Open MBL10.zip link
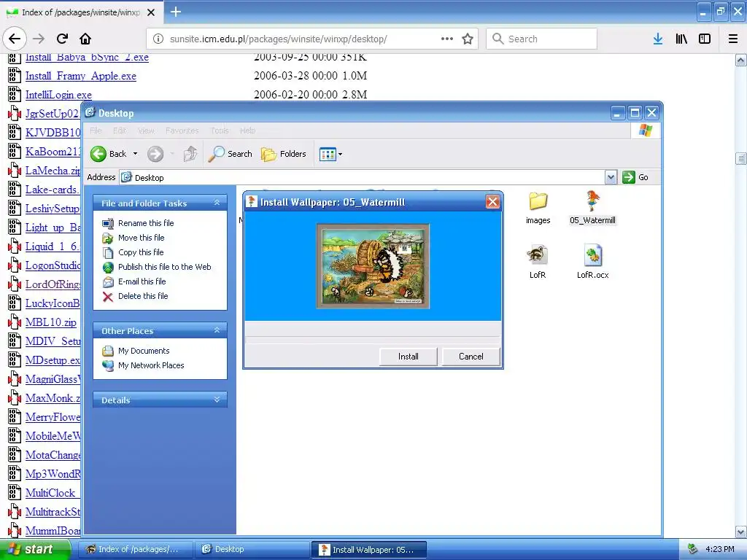The height and width of the screenshot is (560, 747). (x=50, y=322)
